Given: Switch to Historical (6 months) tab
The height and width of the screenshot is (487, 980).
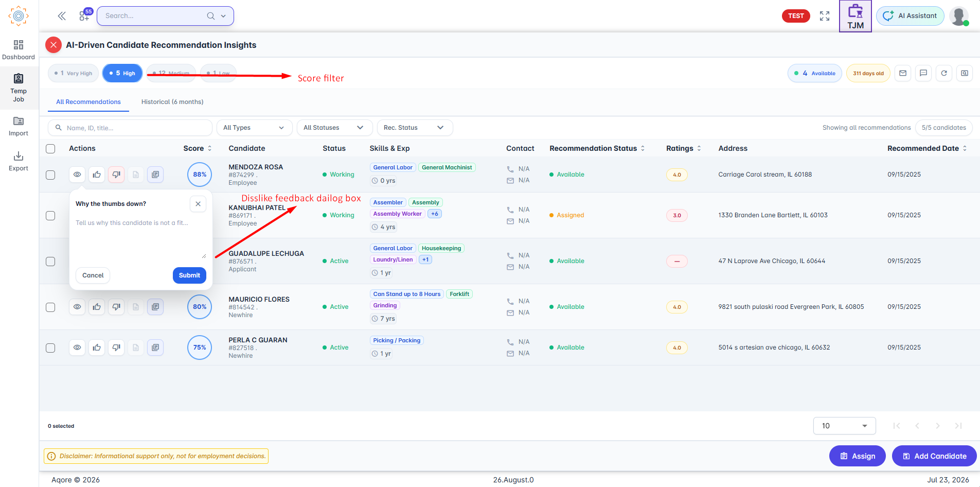Looking at the screenshot, I should [x=172, y=102].
